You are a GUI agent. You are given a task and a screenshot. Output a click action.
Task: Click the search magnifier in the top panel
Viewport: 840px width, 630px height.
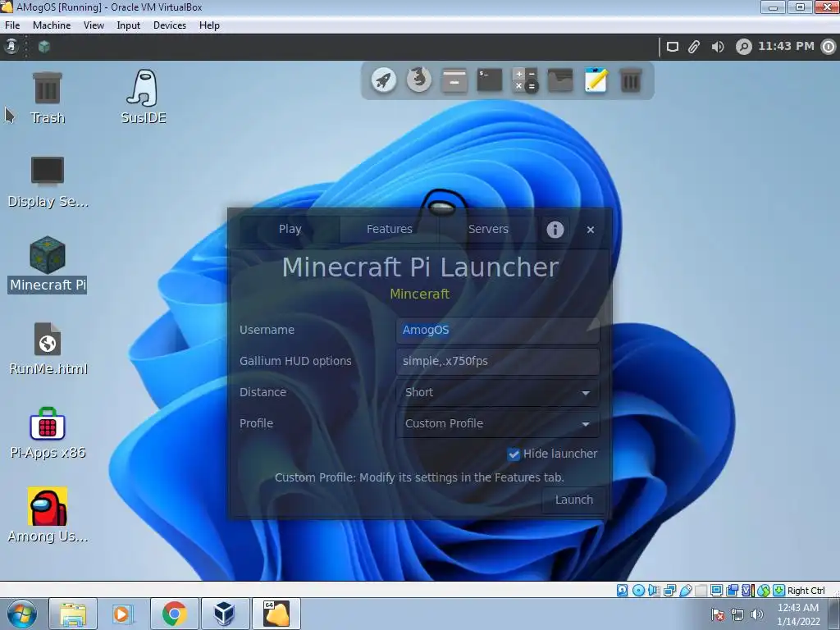[x=743, y=47]
